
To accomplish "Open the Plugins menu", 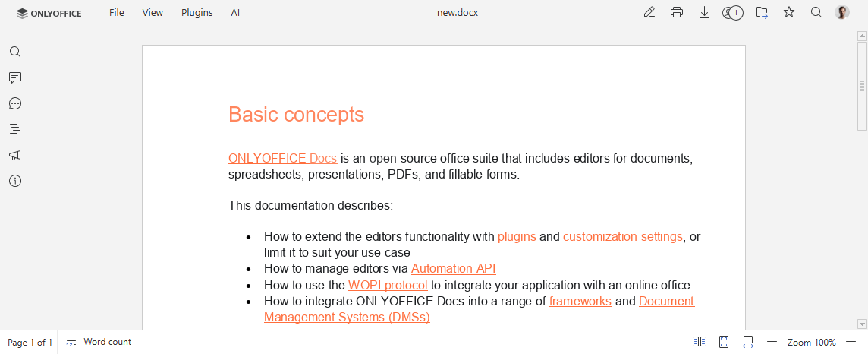I will point(197,12).
